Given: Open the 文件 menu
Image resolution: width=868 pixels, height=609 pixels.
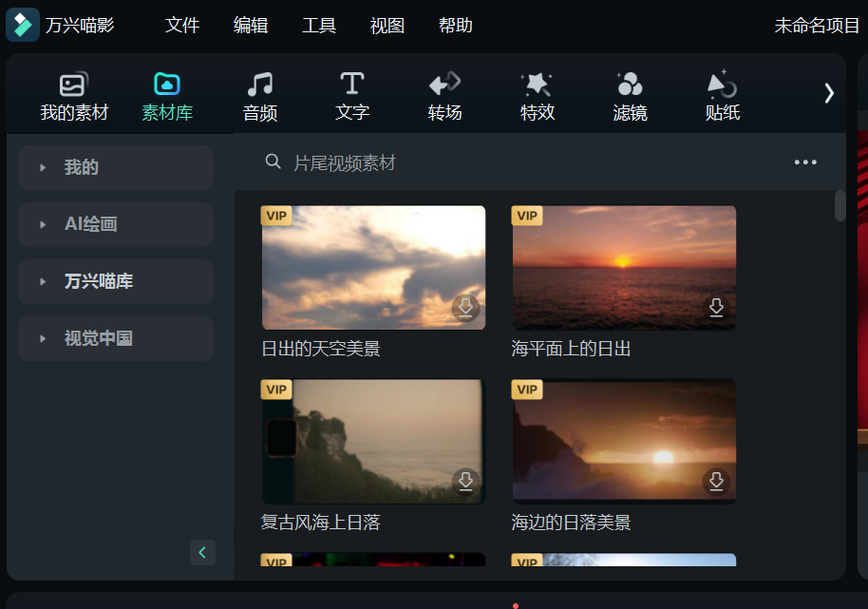Looking at the screenshot, I should click(x=182, y=26).
